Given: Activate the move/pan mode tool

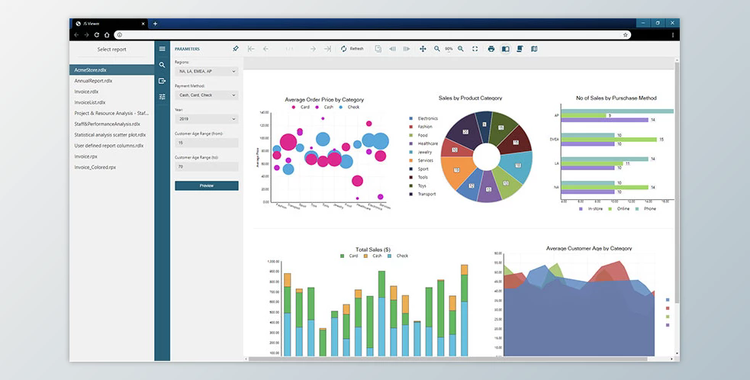Looking at the screenshot, I should 423,49.
